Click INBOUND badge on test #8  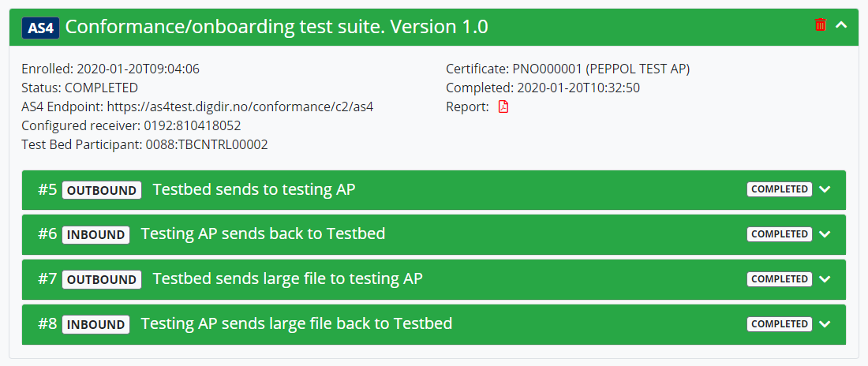pyautogui.click(x=95, y=325)
